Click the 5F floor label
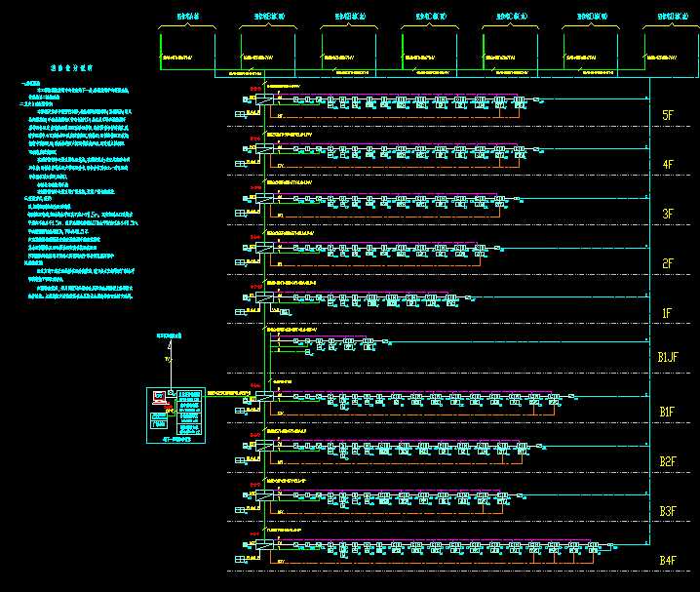700x592 pixels. (x=668, y=115)
